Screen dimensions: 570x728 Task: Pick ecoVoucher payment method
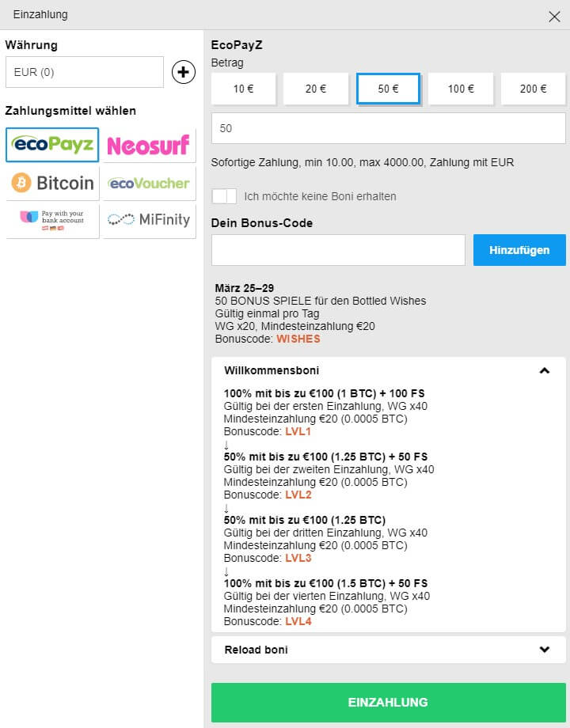tap(149, 183)
